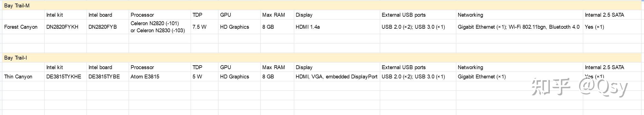This screenshot has height=115, width=644.
Task: Select Thin Canyon's HD Graphics GPU cell
Action: tap(235, 76)
